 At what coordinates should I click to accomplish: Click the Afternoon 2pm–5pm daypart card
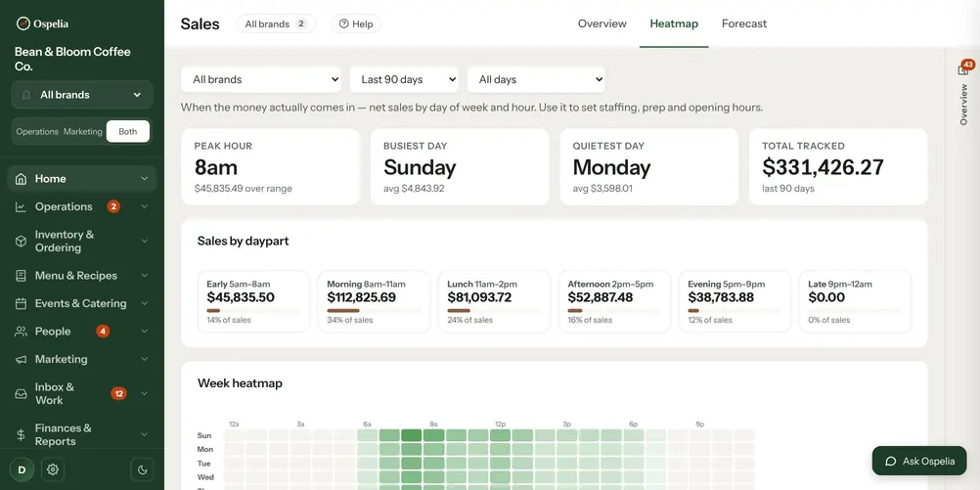[x=614, y=301]
